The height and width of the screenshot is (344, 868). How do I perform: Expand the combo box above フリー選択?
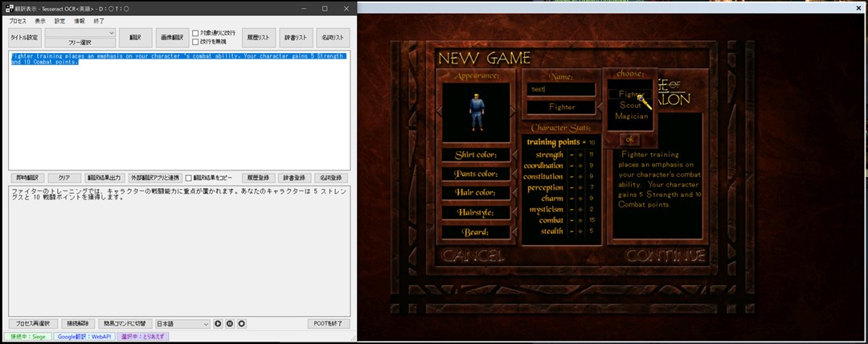(80, 33)
